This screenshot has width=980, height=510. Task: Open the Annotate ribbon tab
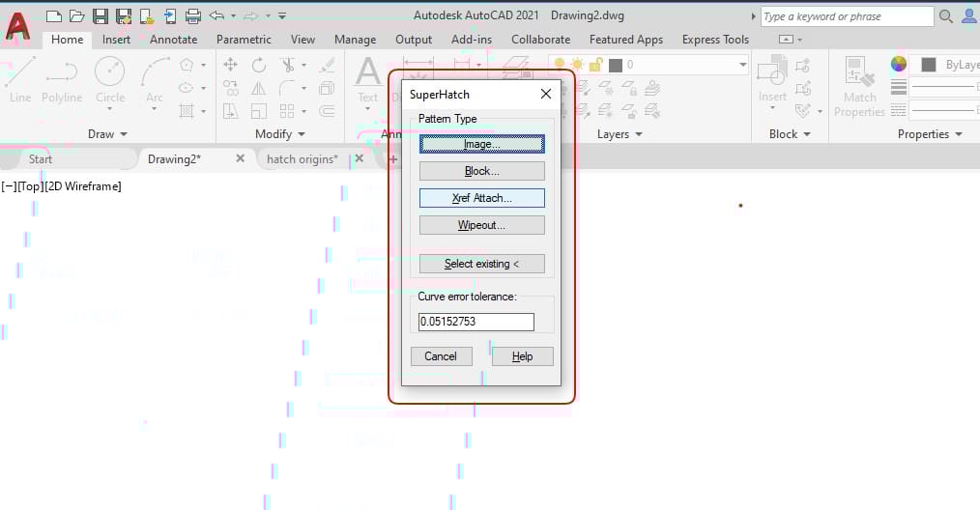173,40
